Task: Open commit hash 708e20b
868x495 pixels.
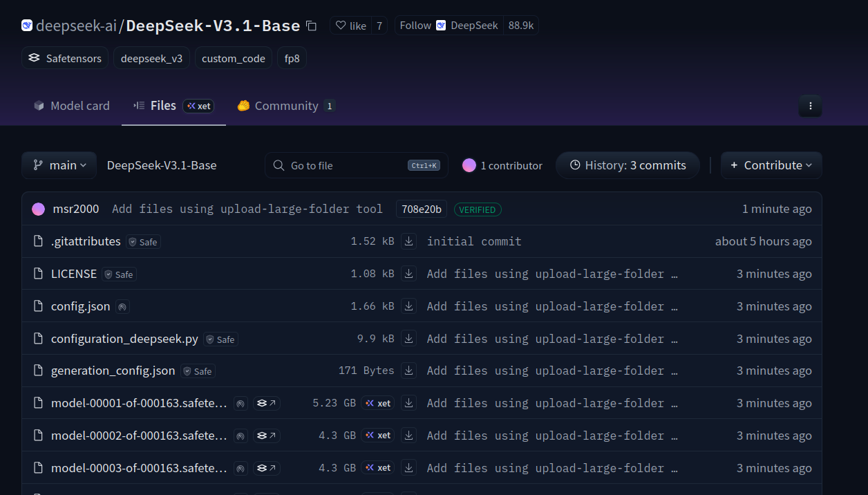Action: pos(422,209)
